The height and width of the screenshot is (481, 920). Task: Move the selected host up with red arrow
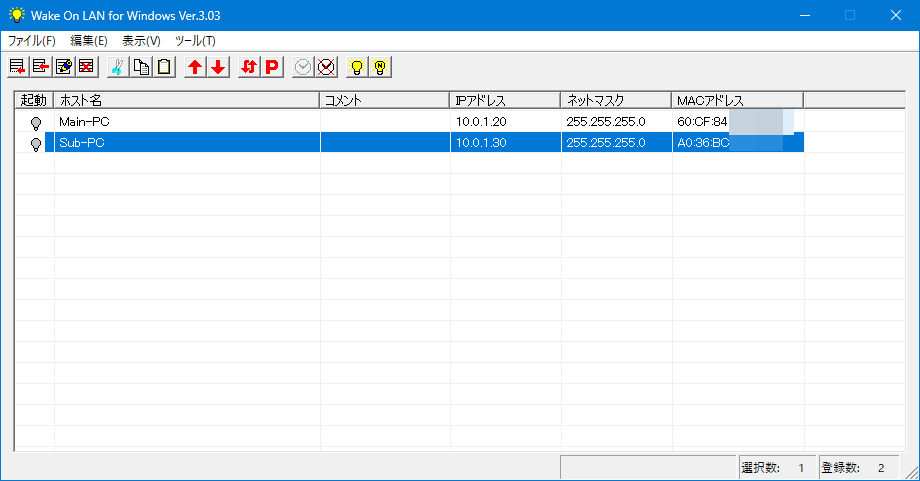(x=195, y=67)
